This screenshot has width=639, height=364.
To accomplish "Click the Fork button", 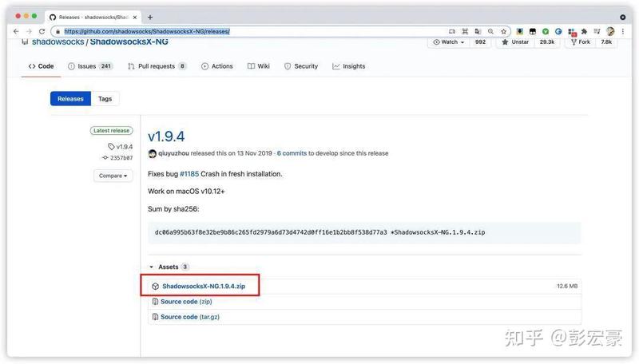I will 581,42.
